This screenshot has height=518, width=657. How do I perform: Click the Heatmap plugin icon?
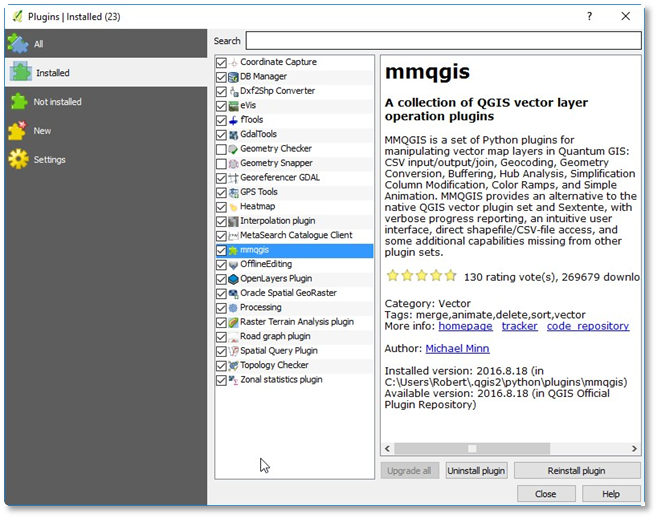pyautogui.click(x=233, y=207)
